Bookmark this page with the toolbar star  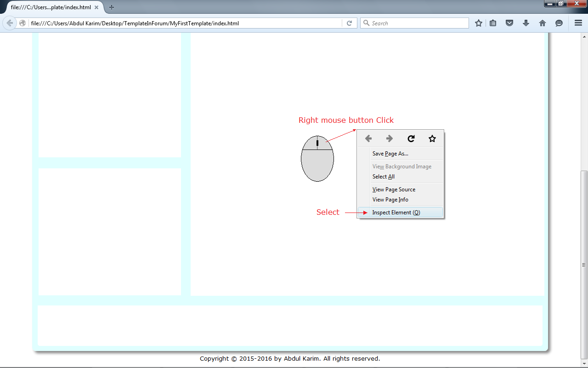[x=478, y=23]
